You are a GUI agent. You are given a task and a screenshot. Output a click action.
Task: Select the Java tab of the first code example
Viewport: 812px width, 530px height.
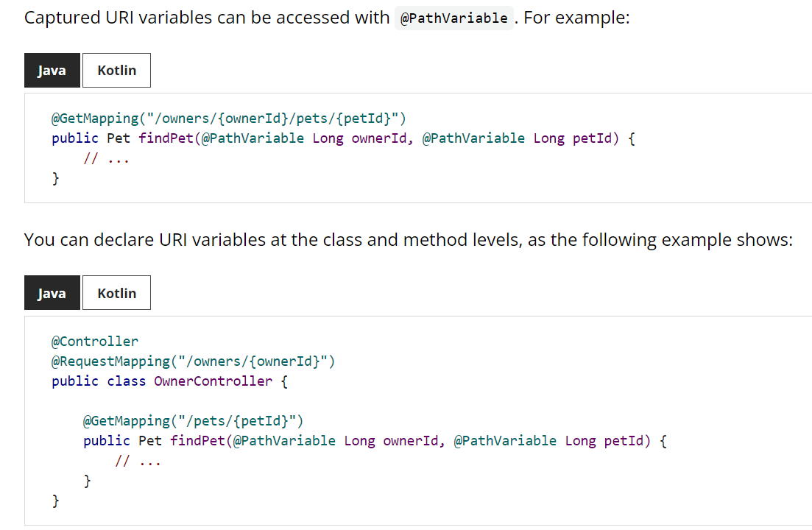52,71
